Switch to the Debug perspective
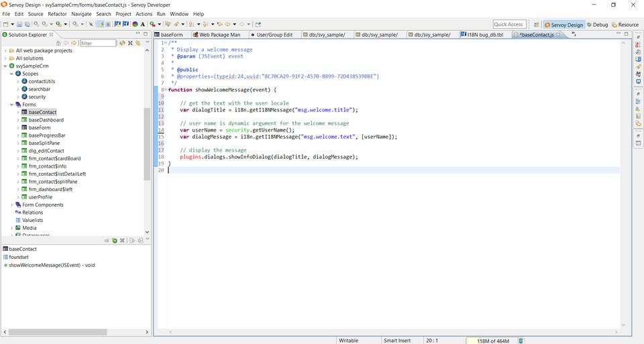 tap(597, 25)
